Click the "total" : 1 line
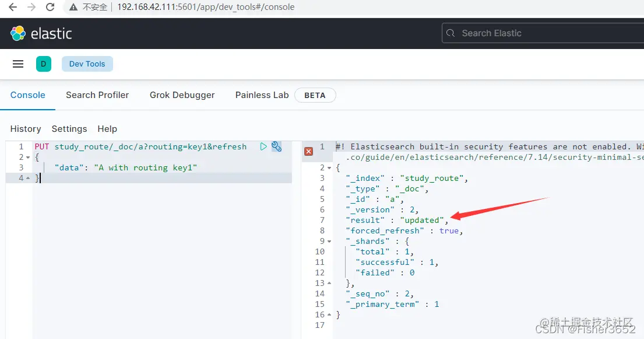 (x=385, y=252)
